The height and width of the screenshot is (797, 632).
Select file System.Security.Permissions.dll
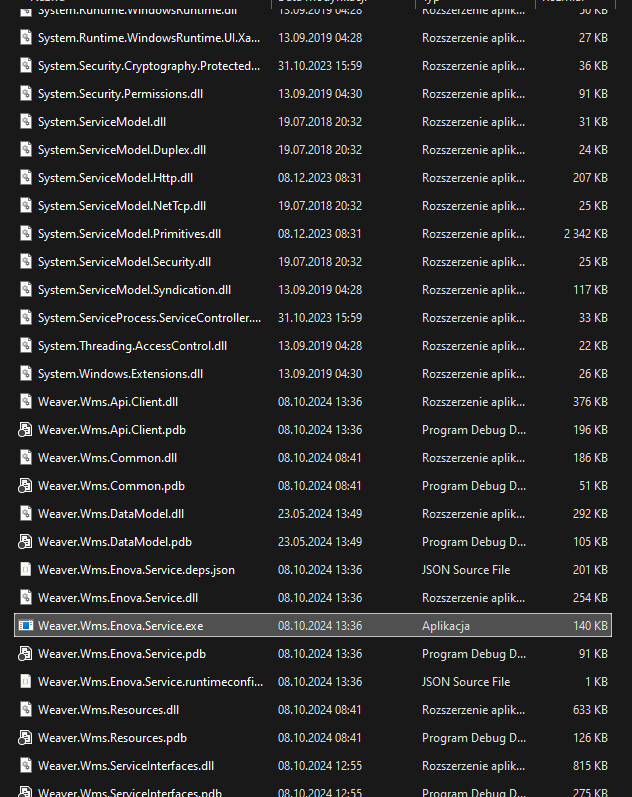click(121, 94)
